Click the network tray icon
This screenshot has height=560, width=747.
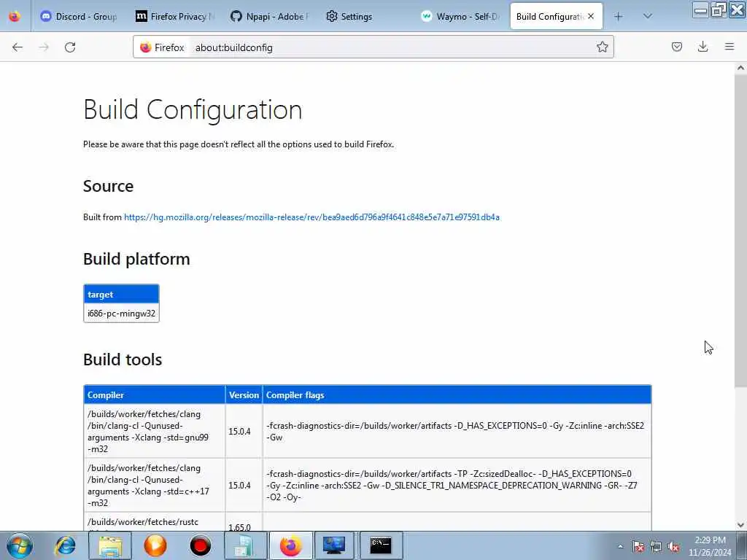tap(656, 547)
